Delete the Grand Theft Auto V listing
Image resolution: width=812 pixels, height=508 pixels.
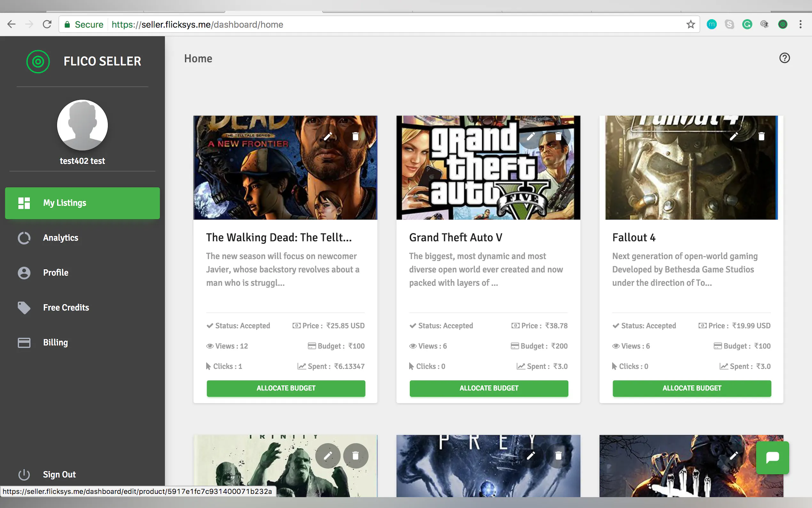558,136
